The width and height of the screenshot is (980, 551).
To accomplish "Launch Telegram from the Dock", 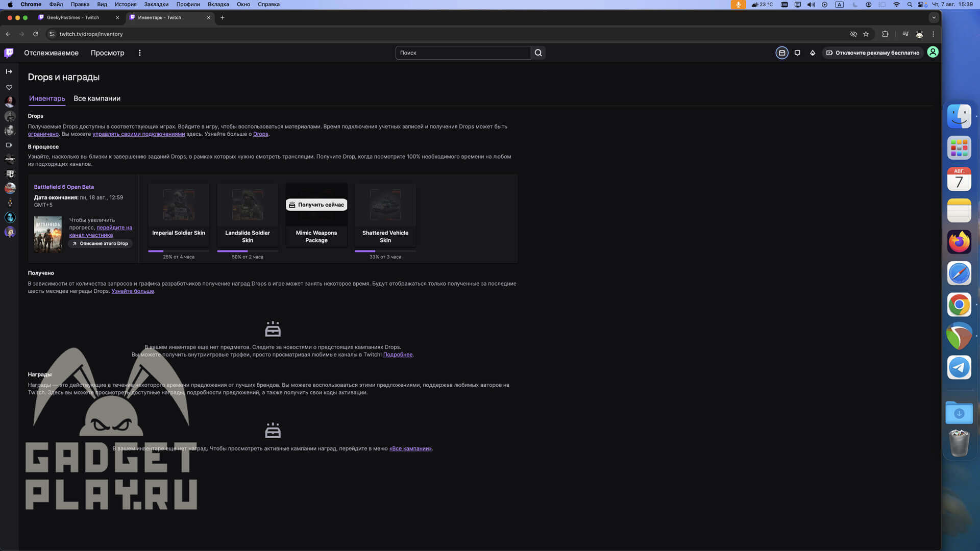I will pos(959,367).
